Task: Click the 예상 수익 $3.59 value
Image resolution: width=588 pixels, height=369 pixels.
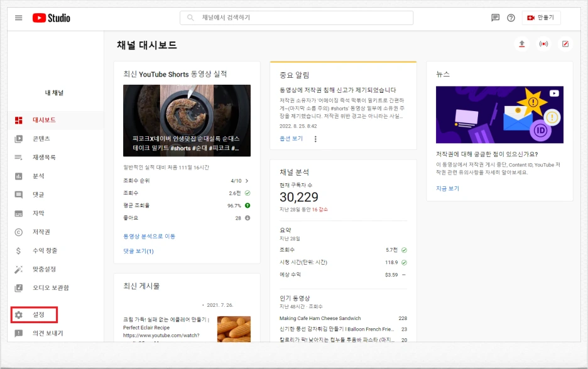Action: coord(391,275)
